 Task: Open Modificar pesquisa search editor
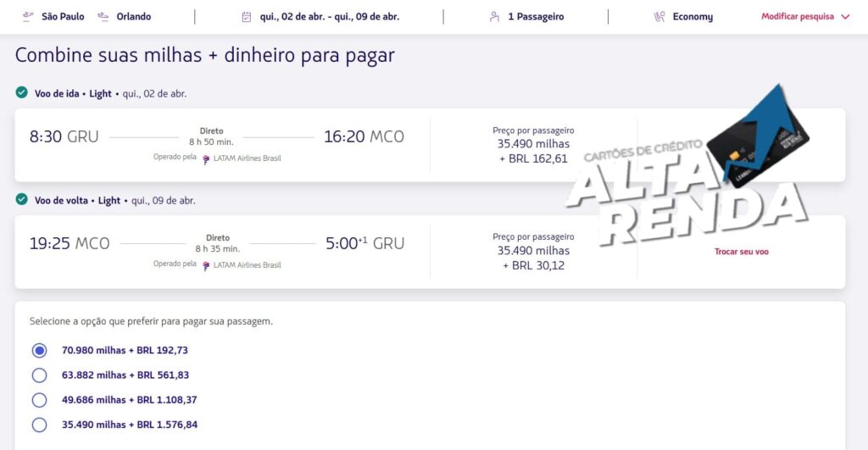(798, 17)
